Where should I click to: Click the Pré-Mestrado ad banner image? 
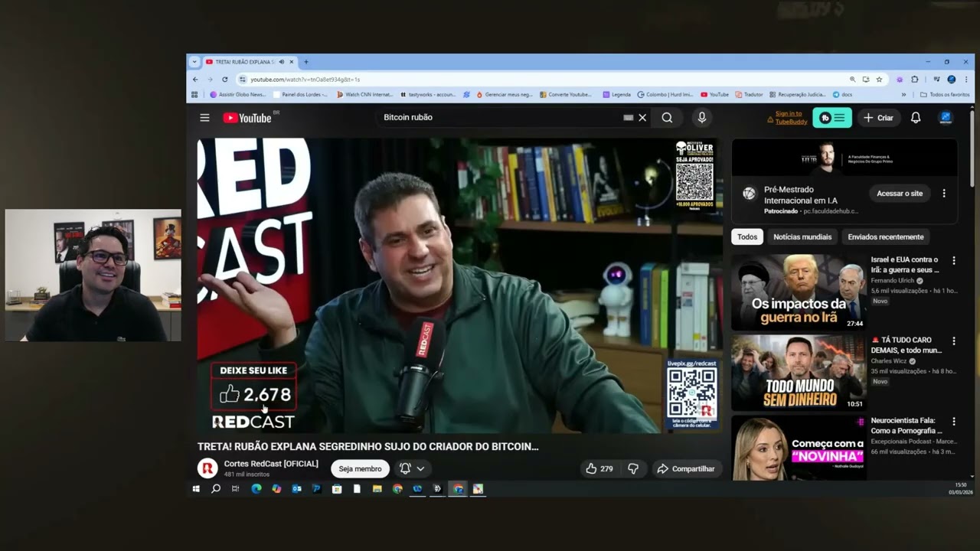844,158
